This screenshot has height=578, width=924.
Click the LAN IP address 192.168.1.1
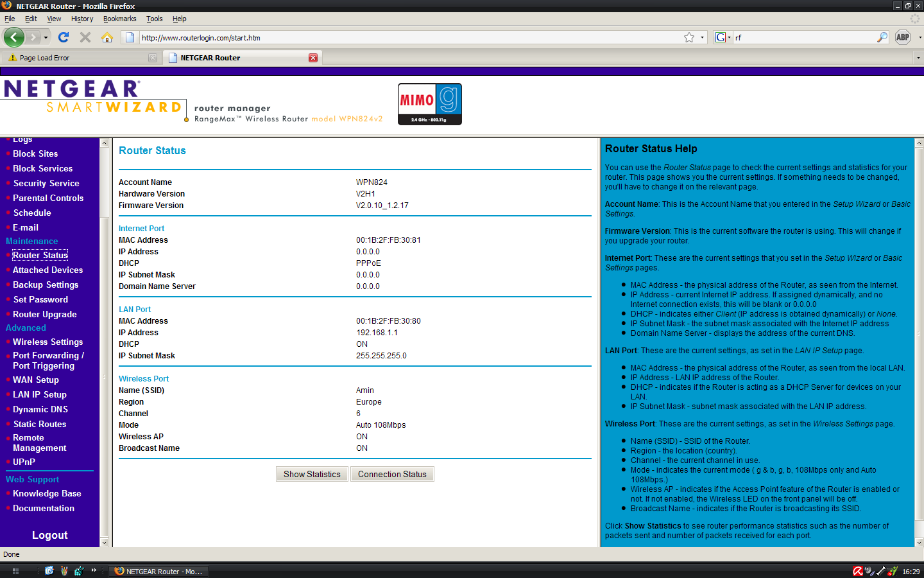377,333
